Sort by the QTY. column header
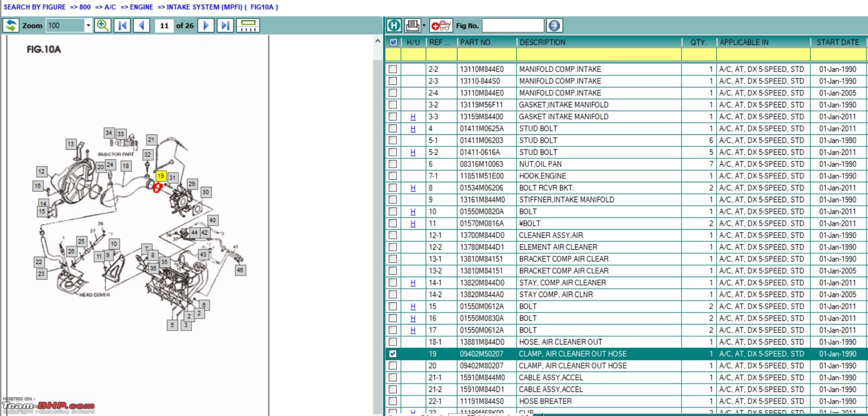 (698, 42)
